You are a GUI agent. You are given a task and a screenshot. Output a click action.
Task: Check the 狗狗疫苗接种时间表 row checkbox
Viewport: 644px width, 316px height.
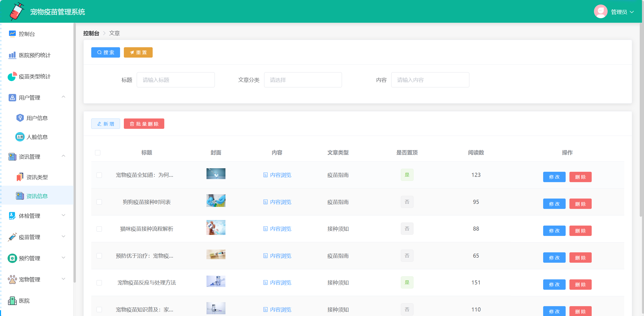99,202
